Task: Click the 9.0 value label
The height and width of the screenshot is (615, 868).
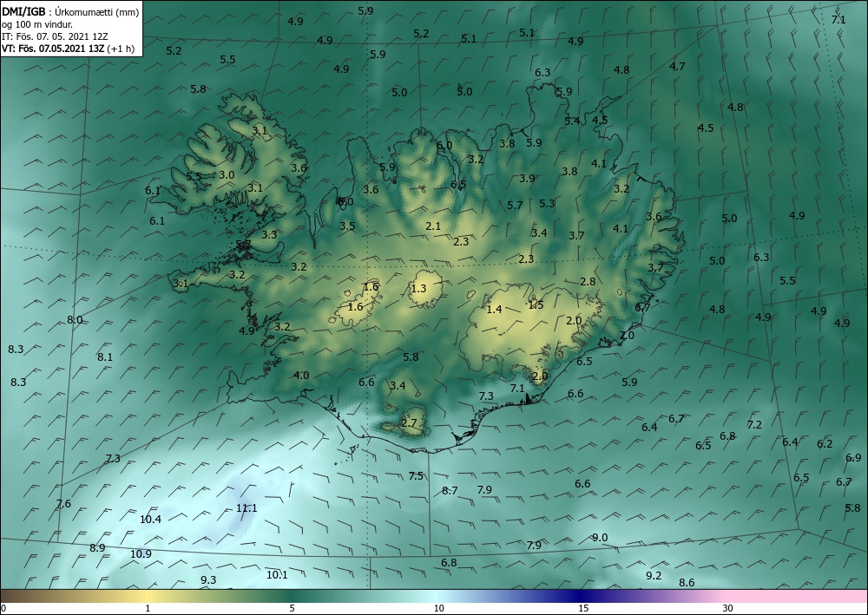Action: click(600, 538)
